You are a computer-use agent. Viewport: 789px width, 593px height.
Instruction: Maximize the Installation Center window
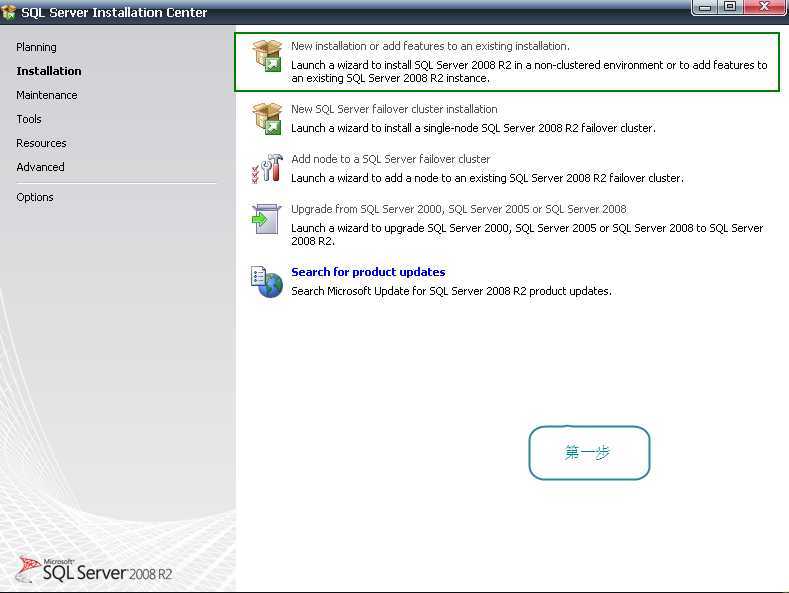click(730, 7)
